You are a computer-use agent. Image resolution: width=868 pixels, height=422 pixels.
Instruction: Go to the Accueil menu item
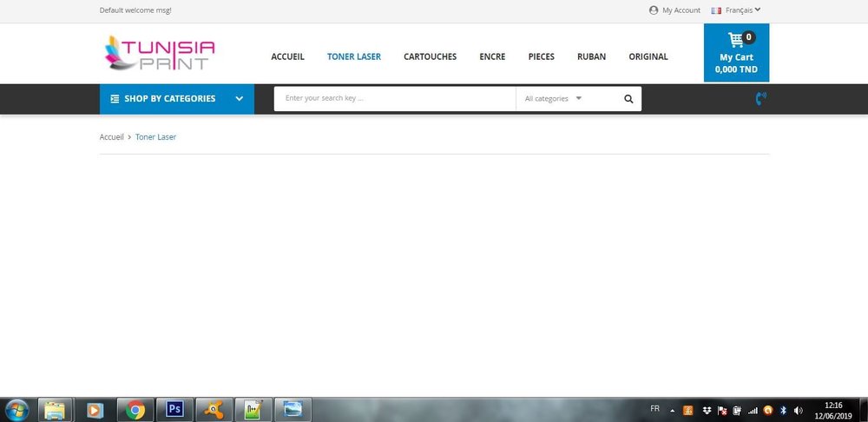pyautogui.click(x=287, y=56)
